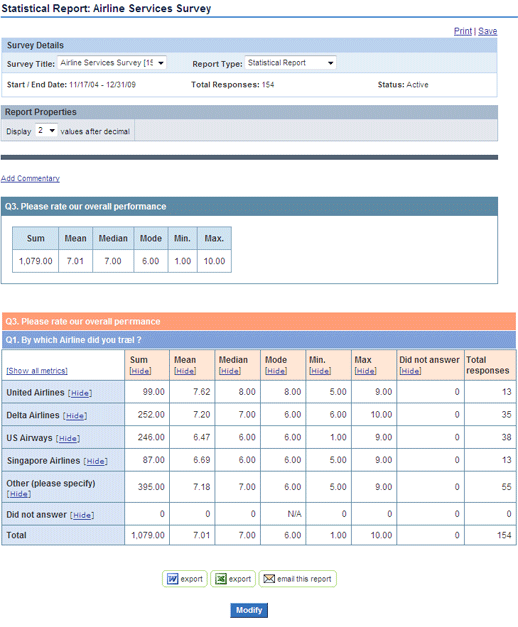Hide the Delta Airlines row
The image size is (518, 627).
(x=74, y=416)
